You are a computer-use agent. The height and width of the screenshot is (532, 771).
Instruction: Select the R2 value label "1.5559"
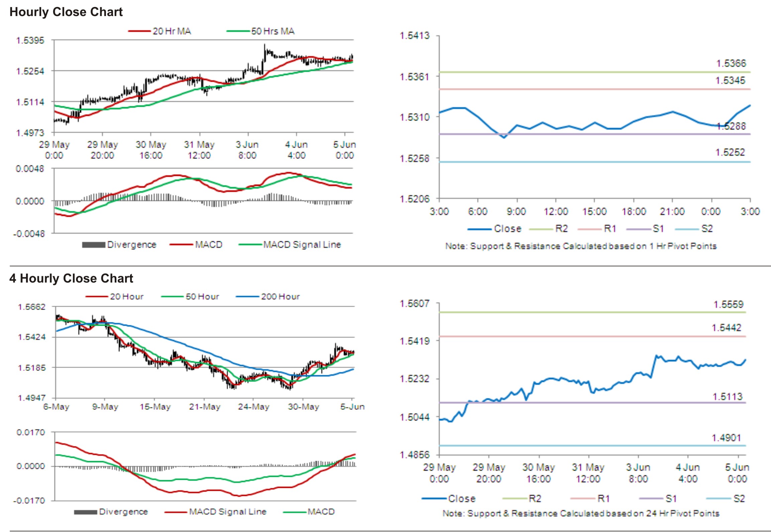click(728, 305)
